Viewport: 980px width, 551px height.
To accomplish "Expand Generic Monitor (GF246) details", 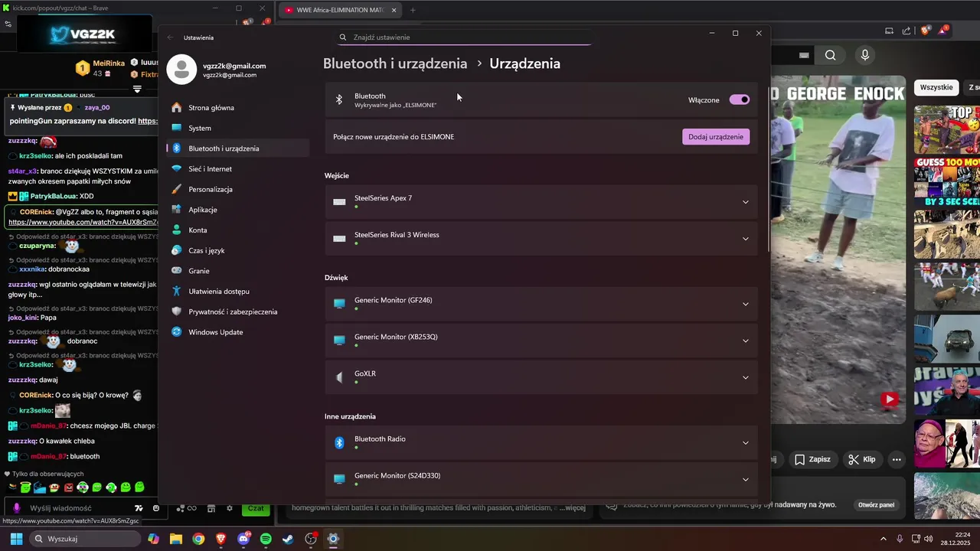I will [541, 304].
